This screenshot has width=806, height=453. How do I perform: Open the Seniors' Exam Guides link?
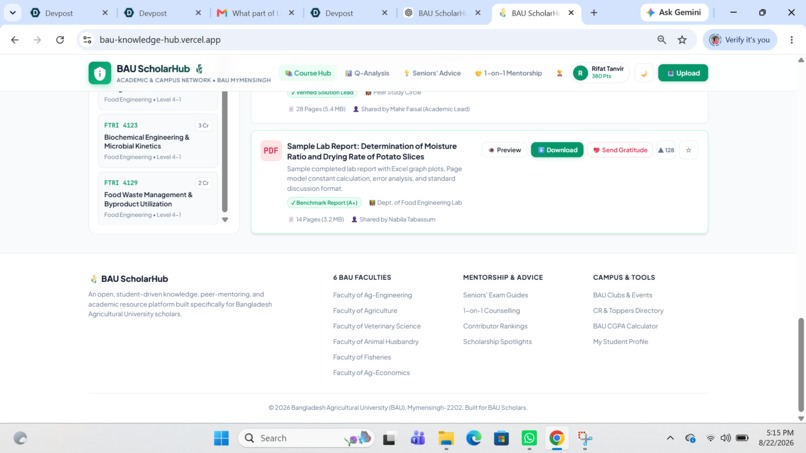pyautogui.click(x=495, y=295)
